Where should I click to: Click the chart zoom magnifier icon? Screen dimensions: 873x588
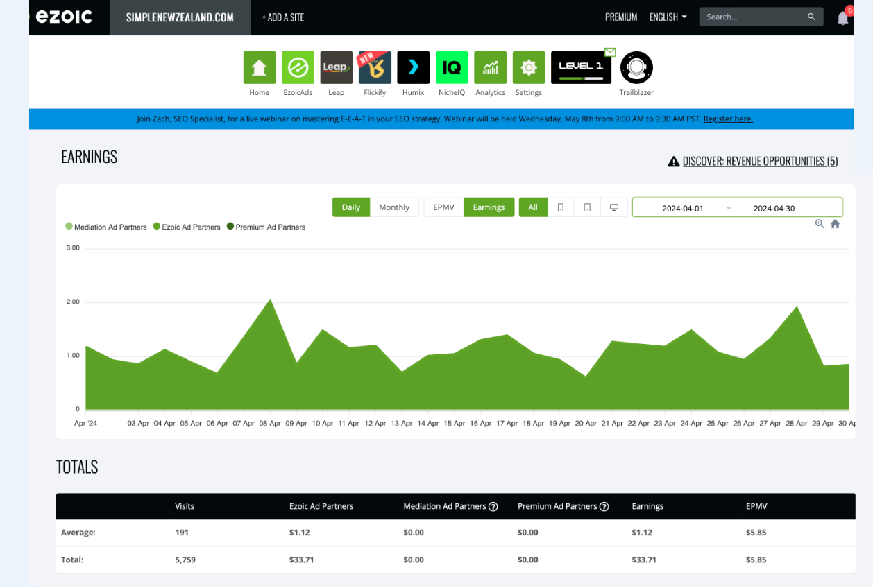pos(820,224)
